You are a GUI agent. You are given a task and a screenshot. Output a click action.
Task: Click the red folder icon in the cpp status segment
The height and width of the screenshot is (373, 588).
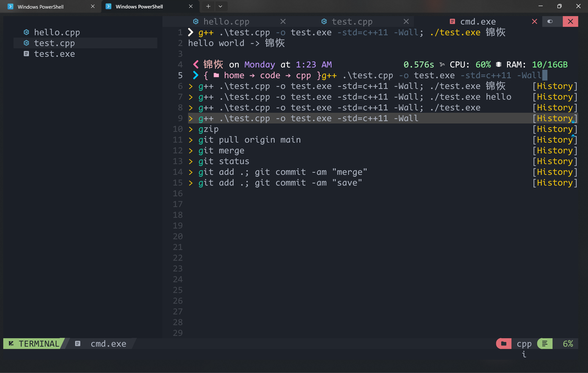click(504, 343)
